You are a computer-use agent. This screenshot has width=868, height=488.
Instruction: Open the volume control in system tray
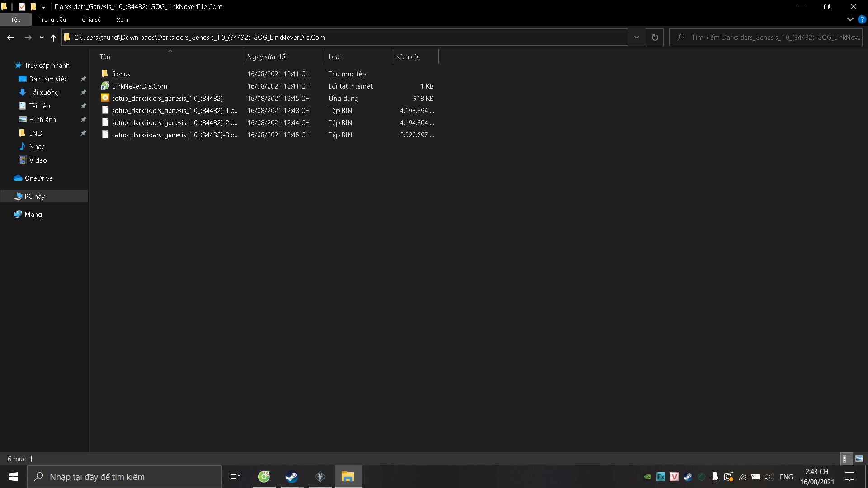769,477
